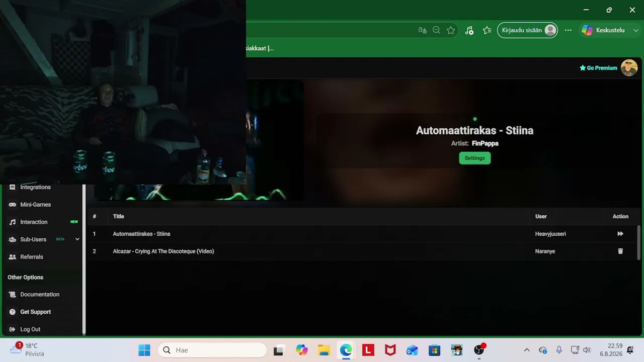
Task: Click the Documentation scroll icon
Action: click(x=13, y=295)
